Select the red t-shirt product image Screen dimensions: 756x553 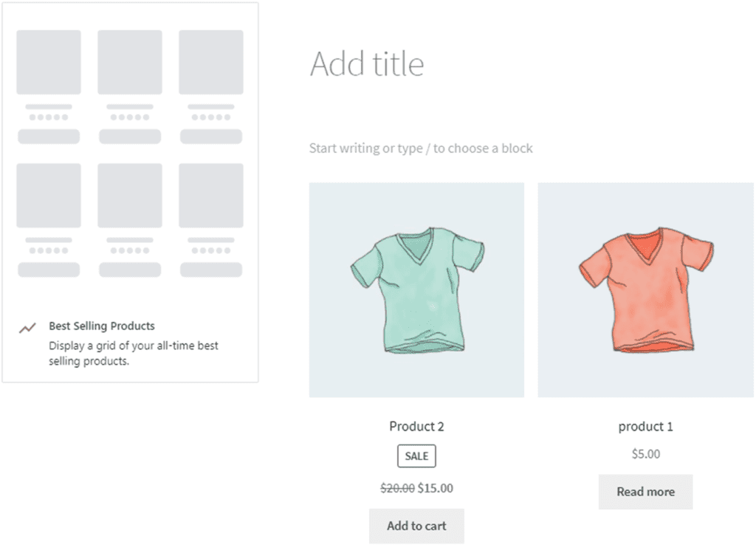(x=645, y=290)
